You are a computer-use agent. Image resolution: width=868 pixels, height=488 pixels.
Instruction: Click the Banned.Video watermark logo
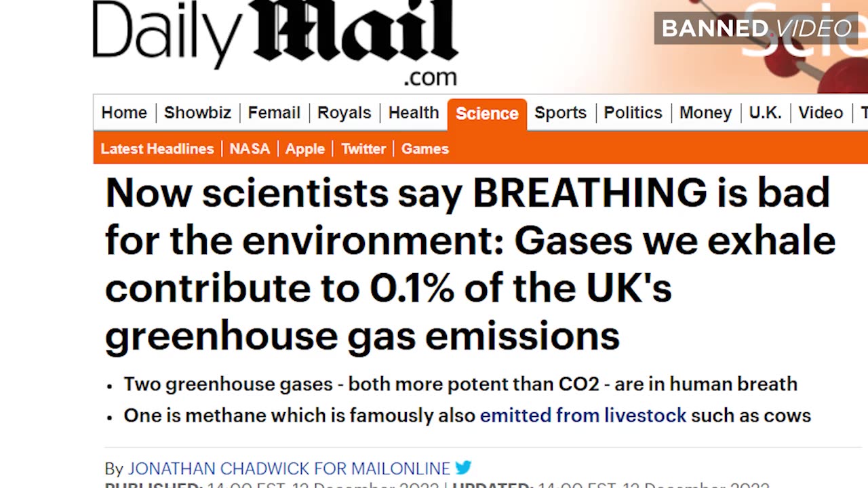coord(756,28)
